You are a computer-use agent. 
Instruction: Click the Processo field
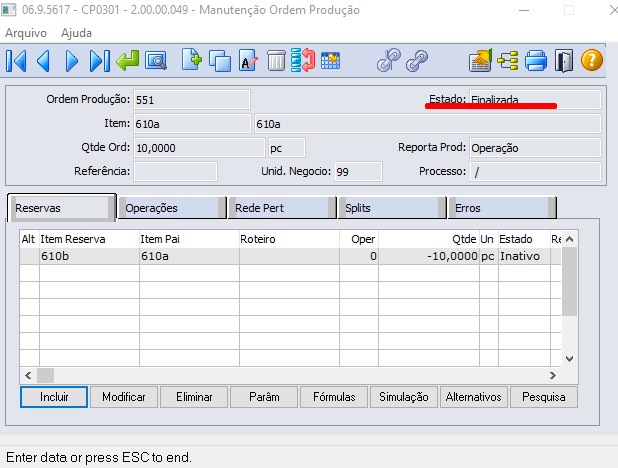coord(535,172)
